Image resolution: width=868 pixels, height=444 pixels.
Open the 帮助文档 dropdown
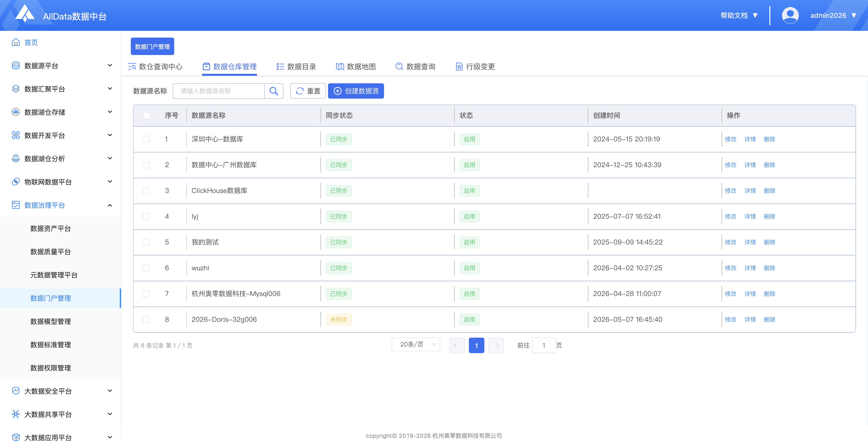(739, 15)
